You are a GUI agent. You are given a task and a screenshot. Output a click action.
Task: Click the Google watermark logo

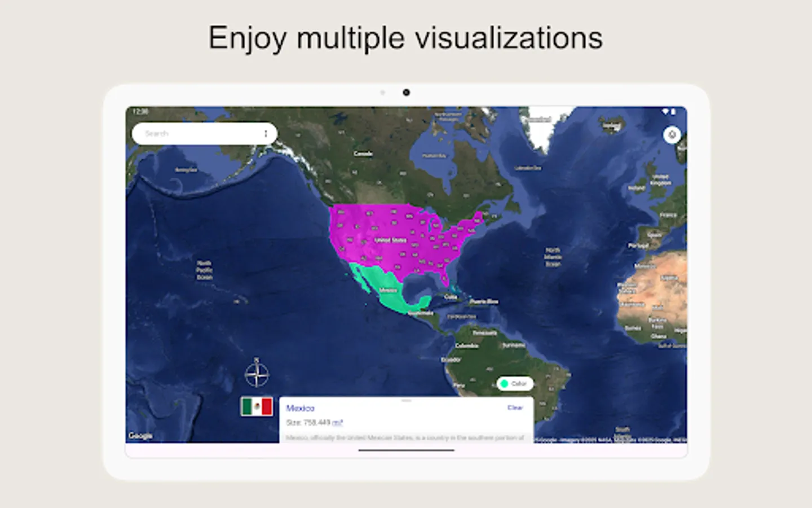[139, 435]
